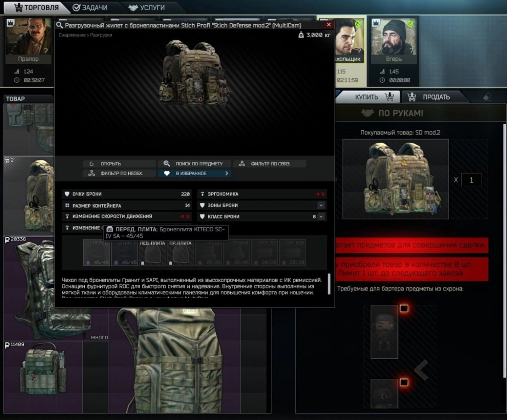The width and height of the screenshot is (507, 420).
Task: Select trader Егерь portrait
Action: [394, 37]
